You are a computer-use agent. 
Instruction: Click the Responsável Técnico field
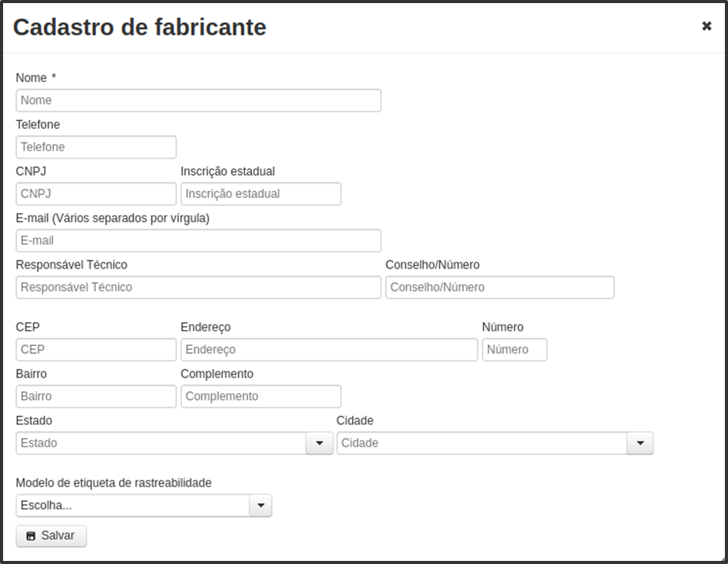coord(198,288)
